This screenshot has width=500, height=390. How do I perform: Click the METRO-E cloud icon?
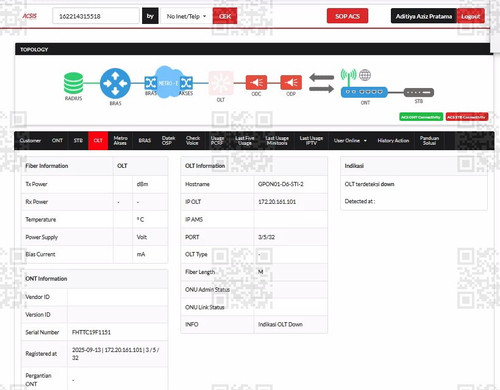pos(169,82)
